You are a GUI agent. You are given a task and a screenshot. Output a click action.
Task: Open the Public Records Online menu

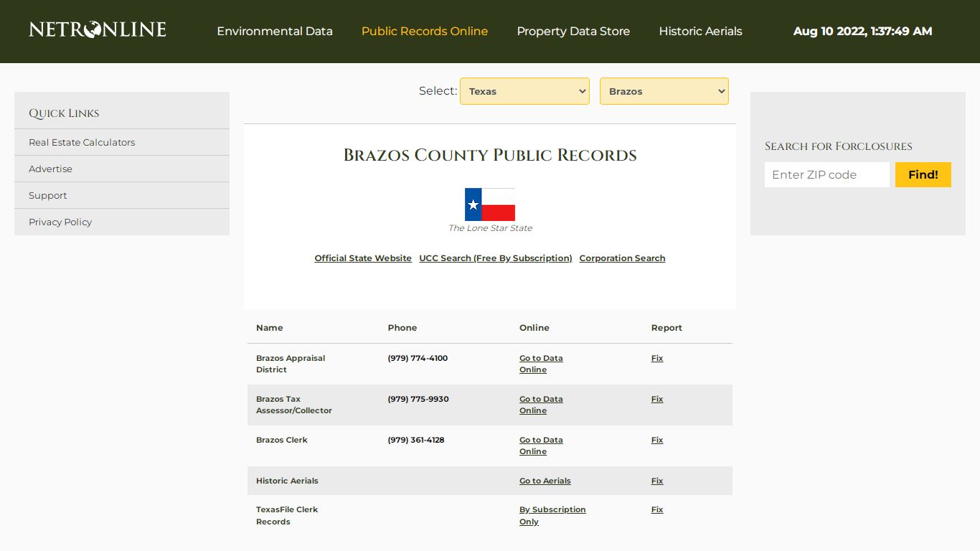(425, 31)
